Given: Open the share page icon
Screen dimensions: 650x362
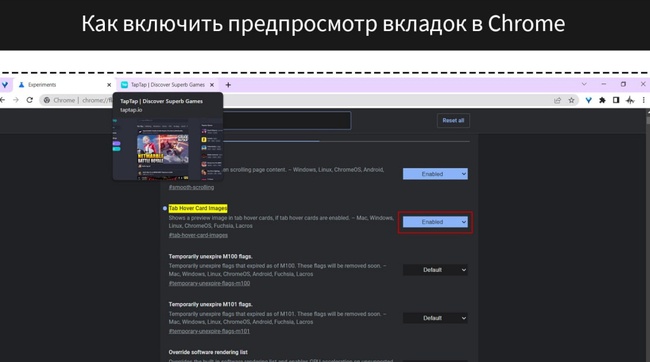Looking at the screenshot, I should [x=558, y=100].
